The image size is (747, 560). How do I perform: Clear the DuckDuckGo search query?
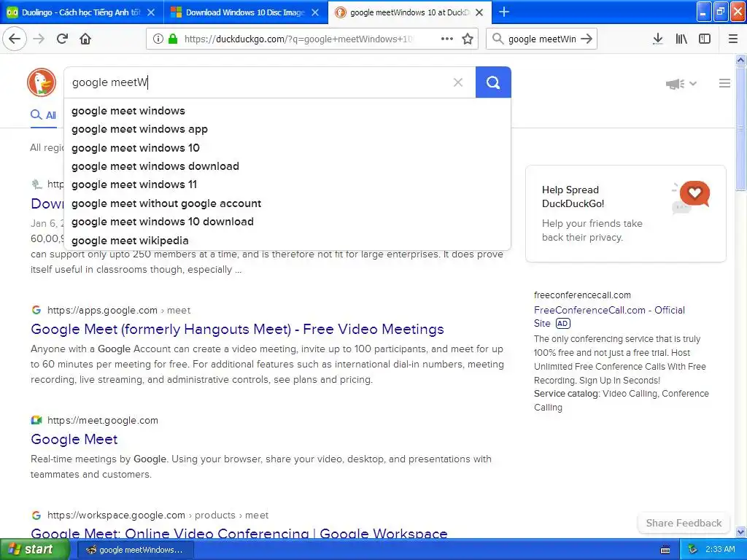tap(458, 82)
